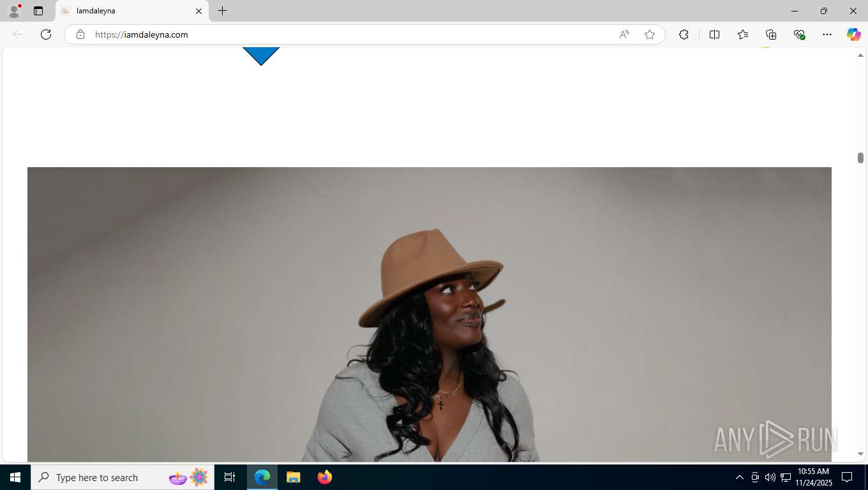
Task: Start Read aloud from address bar
Action: (624, 34)
